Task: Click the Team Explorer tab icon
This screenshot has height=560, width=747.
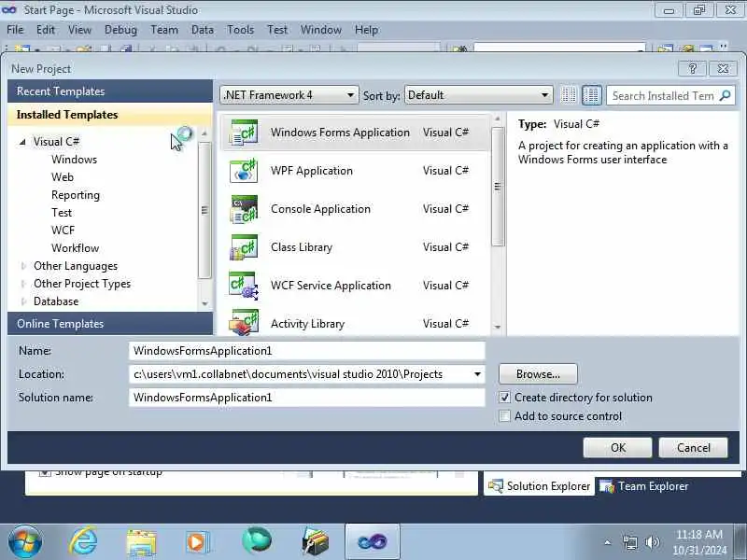Action: click(606, 486)
